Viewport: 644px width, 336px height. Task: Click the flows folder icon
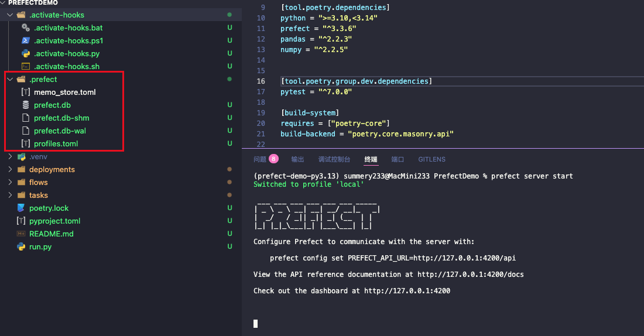(21, 182)
